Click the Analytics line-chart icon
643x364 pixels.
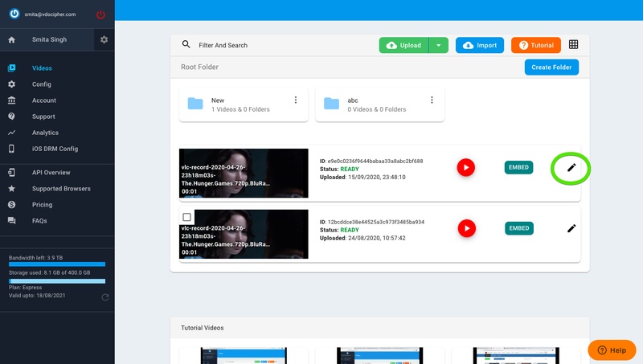click(11, 133)
